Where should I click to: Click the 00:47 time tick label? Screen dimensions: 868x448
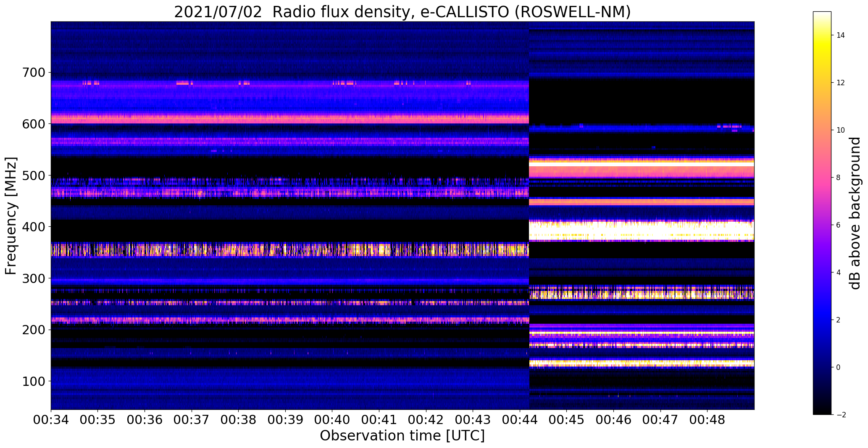(x=661, y=420)
